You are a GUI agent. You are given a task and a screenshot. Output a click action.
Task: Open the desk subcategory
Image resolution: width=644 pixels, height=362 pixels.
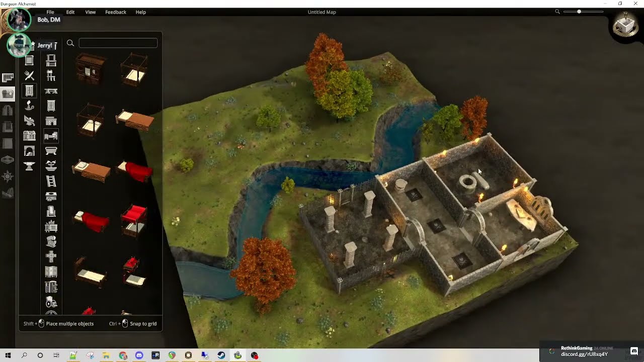pos(51,121)
